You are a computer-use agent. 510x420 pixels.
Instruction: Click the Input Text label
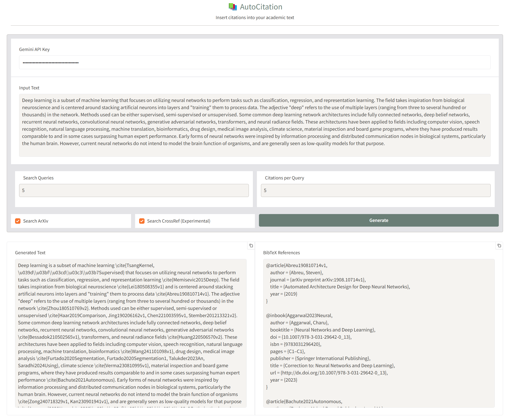click(29, 88)
